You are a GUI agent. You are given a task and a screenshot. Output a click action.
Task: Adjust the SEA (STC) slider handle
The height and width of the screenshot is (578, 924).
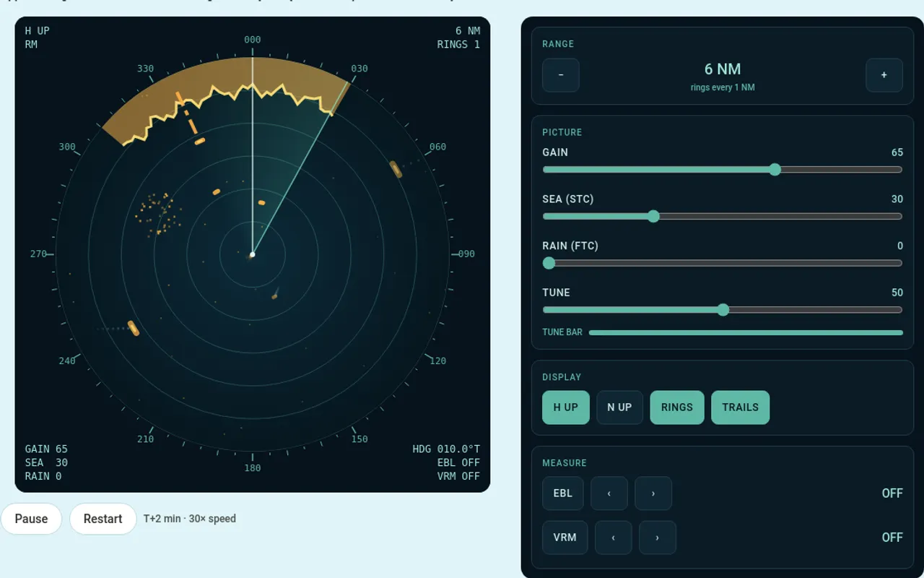pyautogui.click(x=653, y=217)
